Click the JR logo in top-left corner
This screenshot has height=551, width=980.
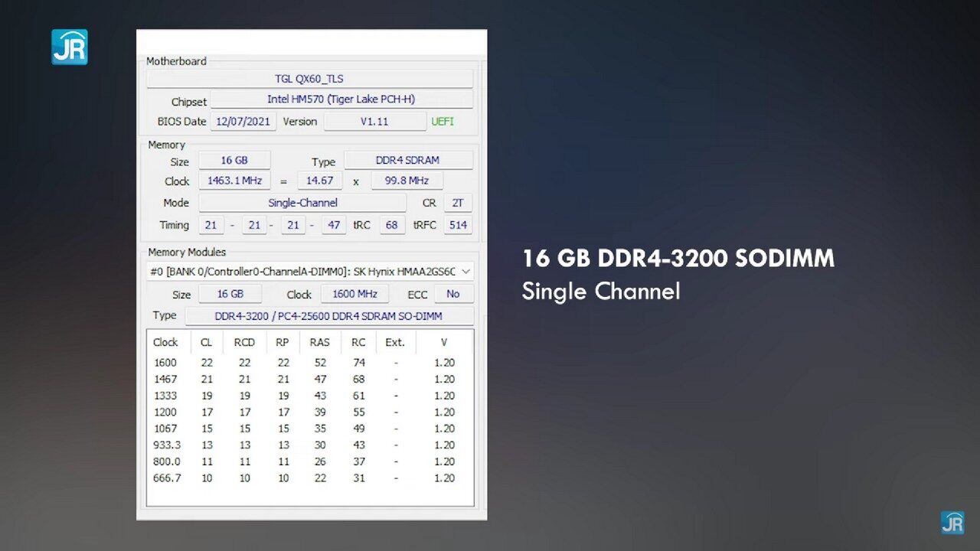(x=70, y=47)
